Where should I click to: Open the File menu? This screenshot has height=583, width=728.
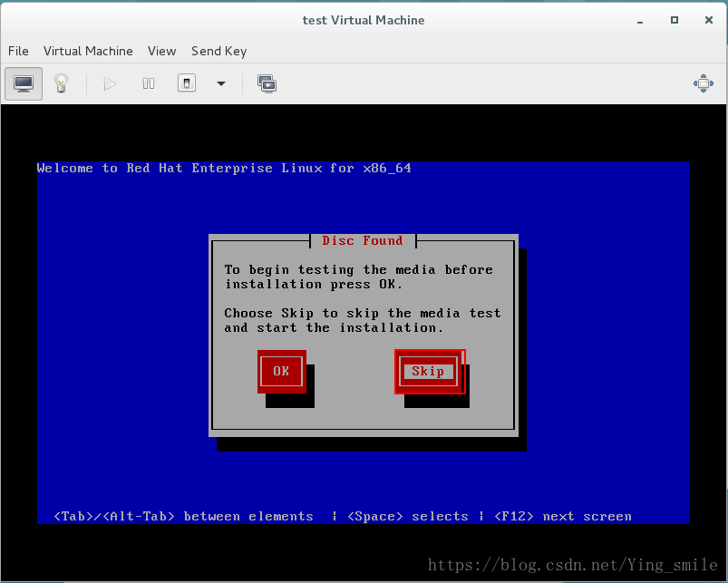point(18,51)
